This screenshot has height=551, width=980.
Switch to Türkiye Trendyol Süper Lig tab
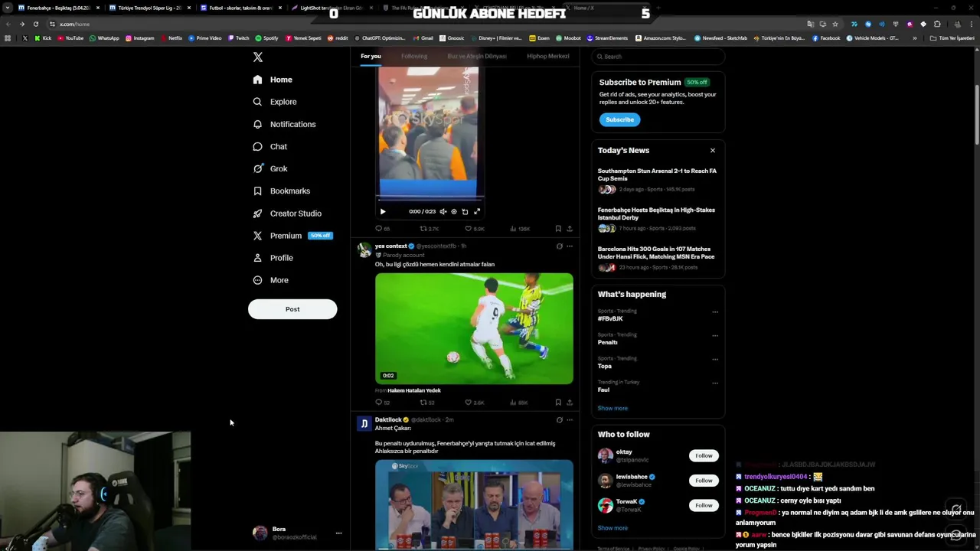pos(149,8)
